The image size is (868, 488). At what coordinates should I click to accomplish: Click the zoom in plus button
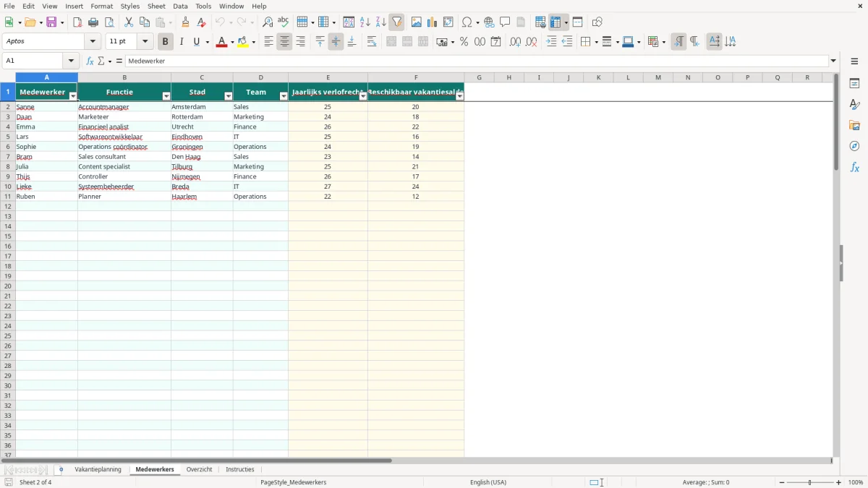coord(839,482)
